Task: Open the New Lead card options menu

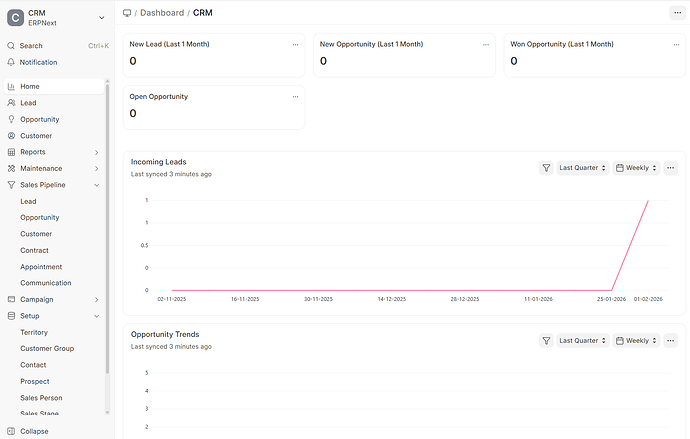Action: coord(295,45)
